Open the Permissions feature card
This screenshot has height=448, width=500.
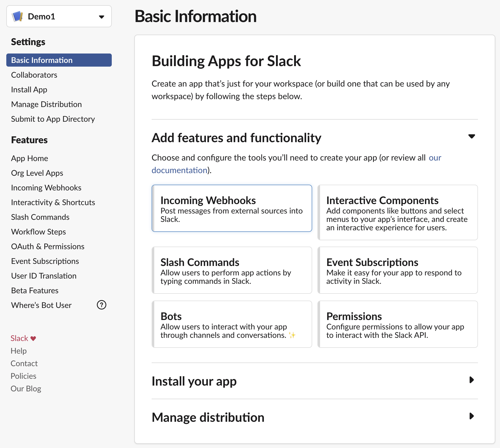coord(398,324)
